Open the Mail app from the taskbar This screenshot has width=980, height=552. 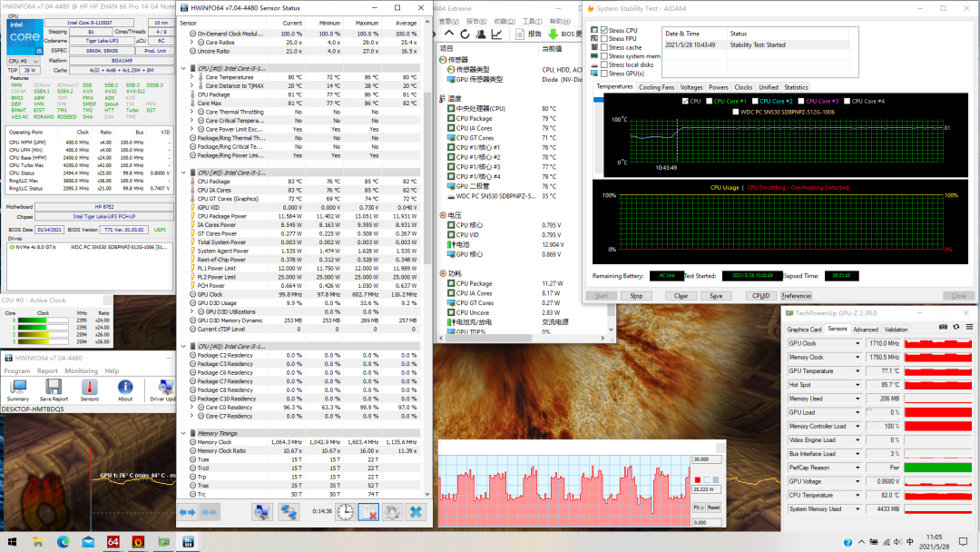(x=88, y=542)
